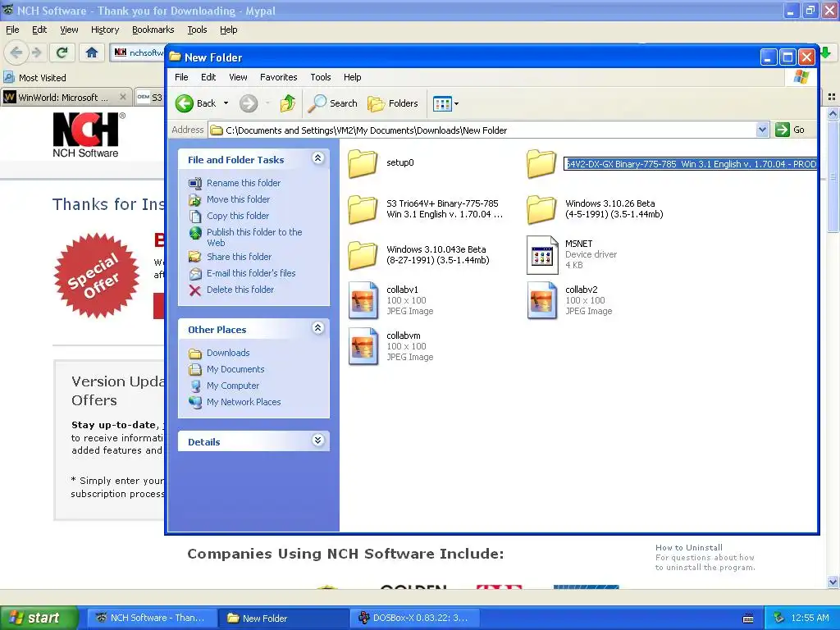Click Move this folder task
The image size is (840, 630).
click(x=238, y=199)
